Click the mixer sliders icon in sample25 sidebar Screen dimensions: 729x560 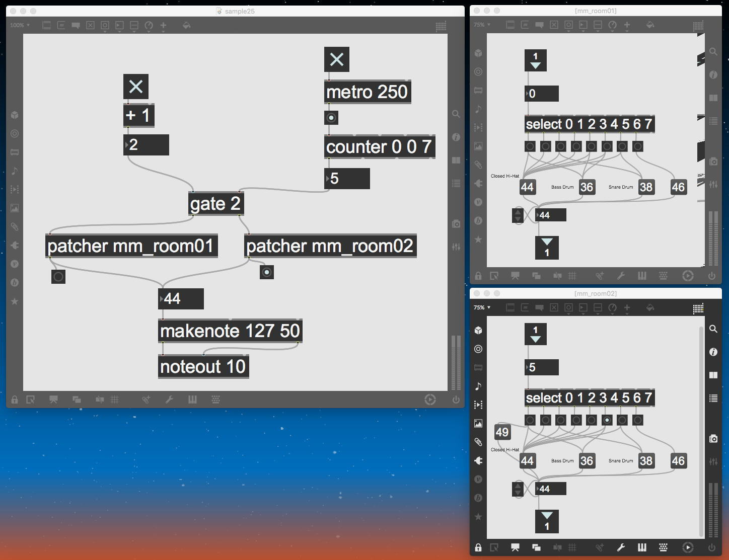point(456,247)
